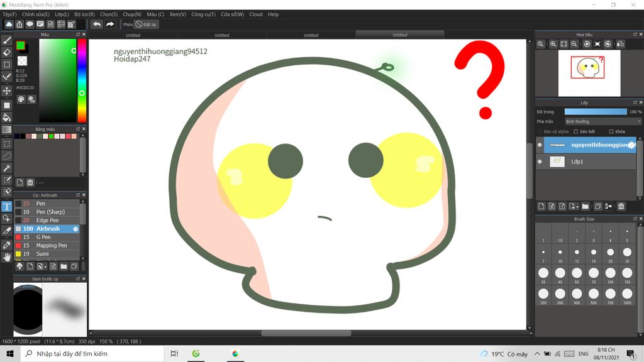Open the Tệp(F) menu

[x=9, y=14]
